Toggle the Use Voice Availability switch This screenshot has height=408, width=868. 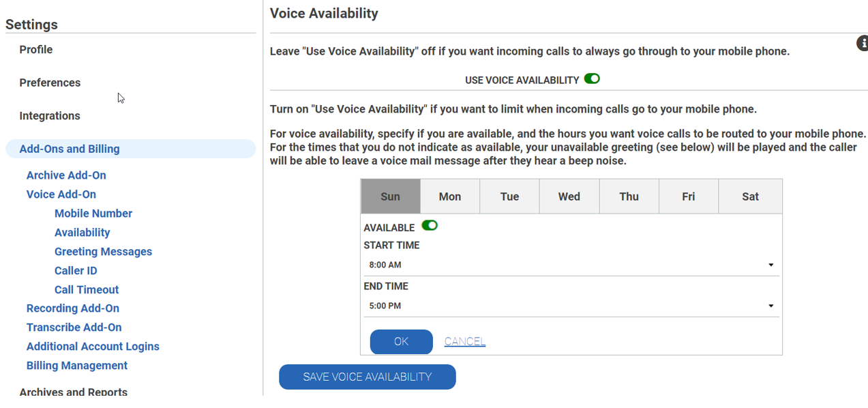tap(592, 79)
